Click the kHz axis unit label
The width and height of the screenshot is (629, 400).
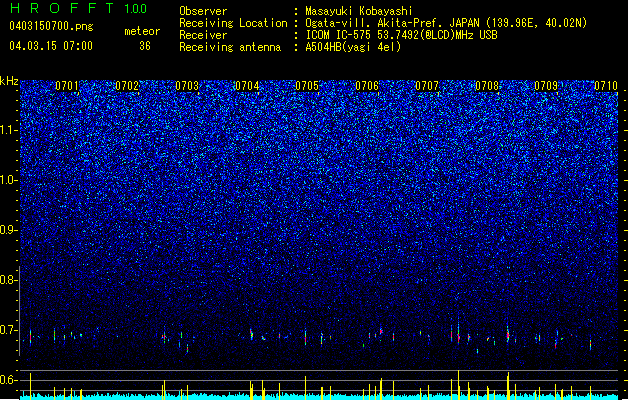pos(9,81)
